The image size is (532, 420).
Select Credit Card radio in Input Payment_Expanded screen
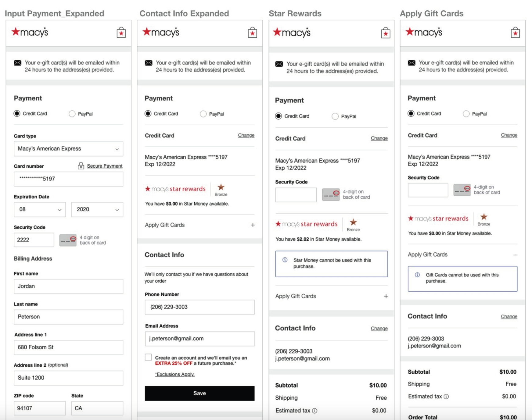17,114
